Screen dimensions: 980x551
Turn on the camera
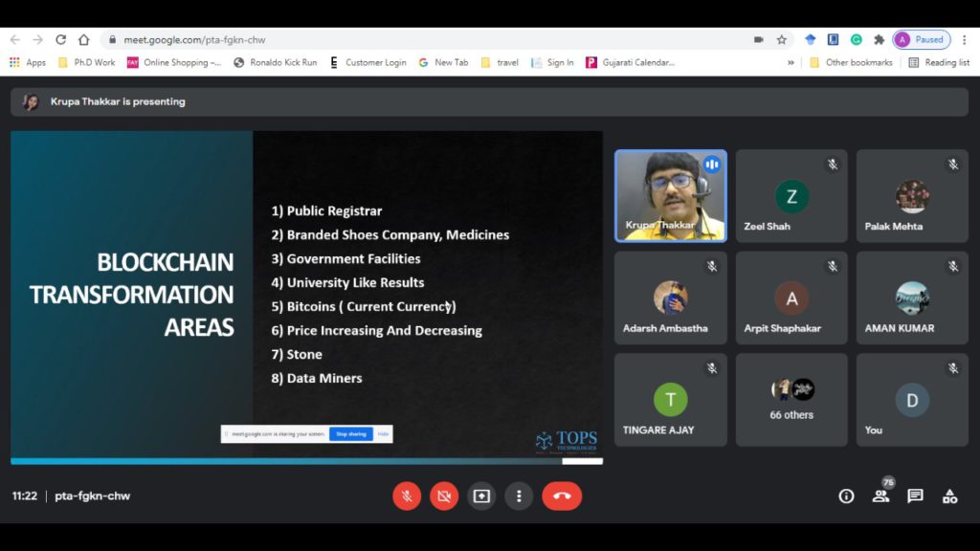point(444,496)
